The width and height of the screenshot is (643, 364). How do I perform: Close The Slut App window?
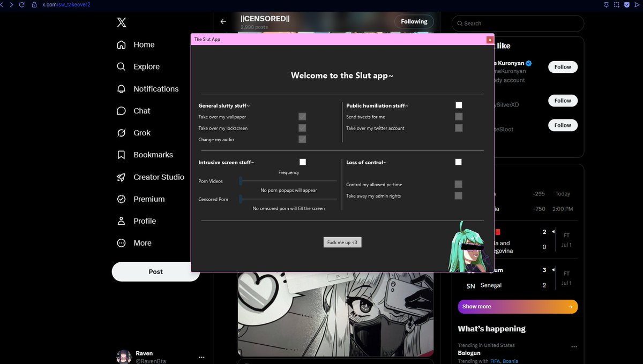490,40
